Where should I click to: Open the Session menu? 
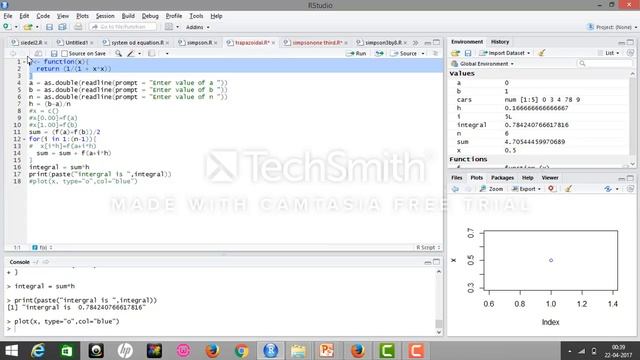(105, 16)
